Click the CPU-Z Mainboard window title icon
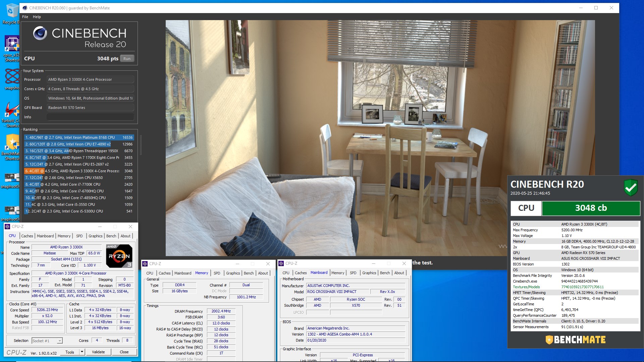 (281, 263)
